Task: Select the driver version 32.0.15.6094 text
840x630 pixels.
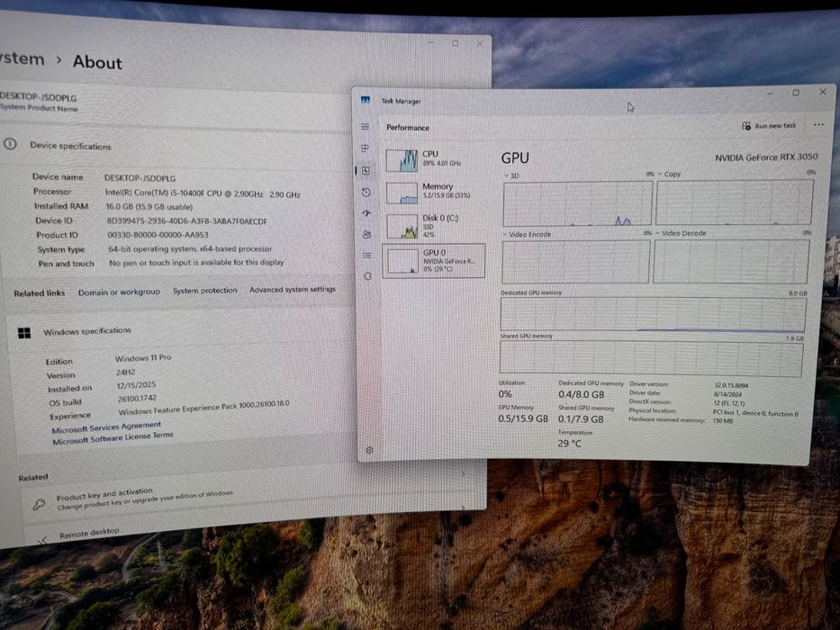Action: 731,385
